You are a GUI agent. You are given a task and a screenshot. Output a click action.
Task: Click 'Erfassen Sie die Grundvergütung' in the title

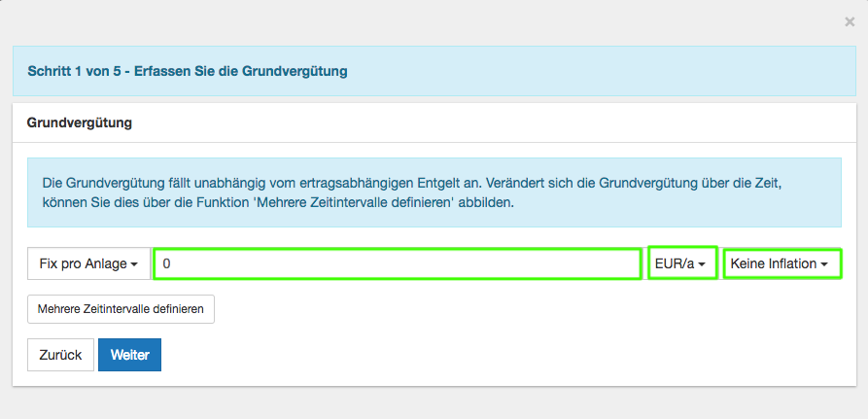(241, 71)
